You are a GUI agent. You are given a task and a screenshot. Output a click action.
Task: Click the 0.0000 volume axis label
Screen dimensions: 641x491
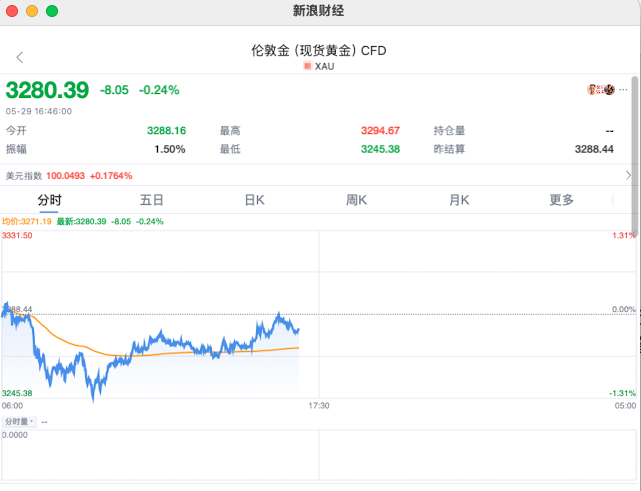(15, 435)
